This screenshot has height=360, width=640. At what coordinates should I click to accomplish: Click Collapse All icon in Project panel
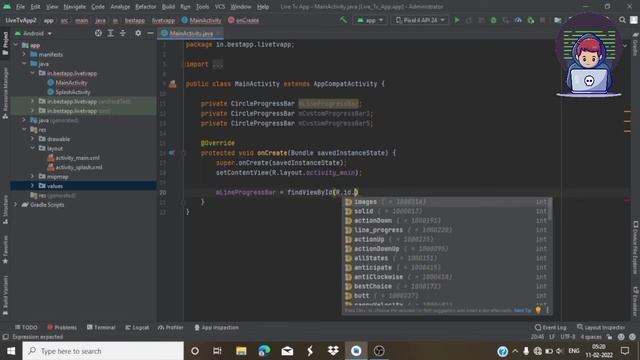pyautogui.click(x=123, y=33)
